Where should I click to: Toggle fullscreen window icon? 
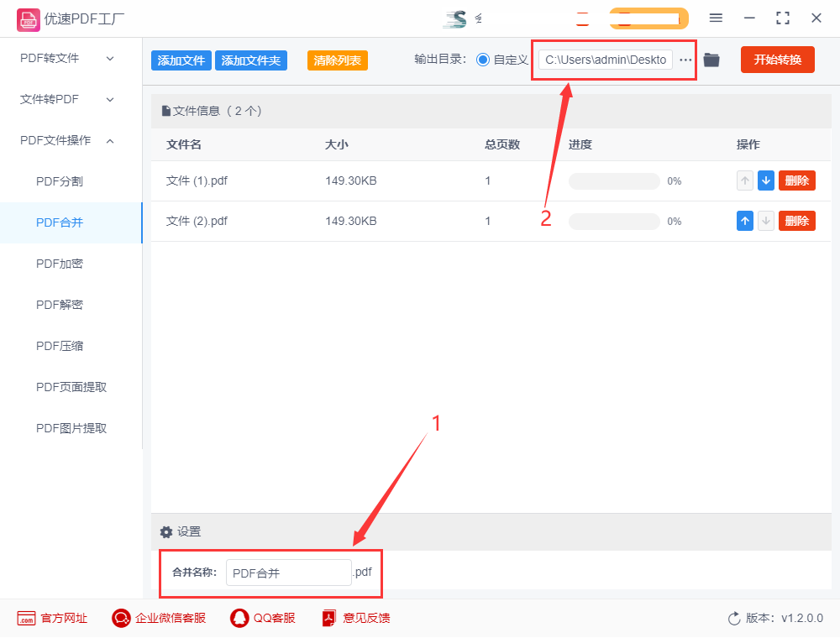(x=783, y=18)
